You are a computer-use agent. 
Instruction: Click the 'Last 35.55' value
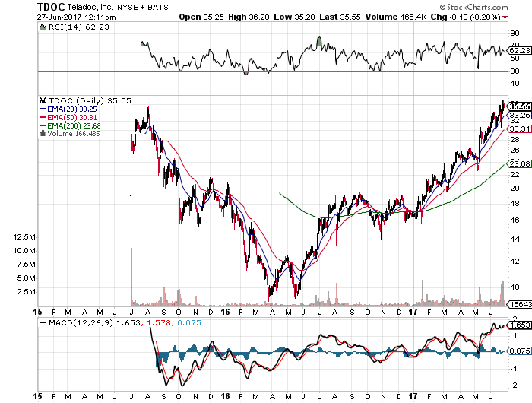coord(340,17)
